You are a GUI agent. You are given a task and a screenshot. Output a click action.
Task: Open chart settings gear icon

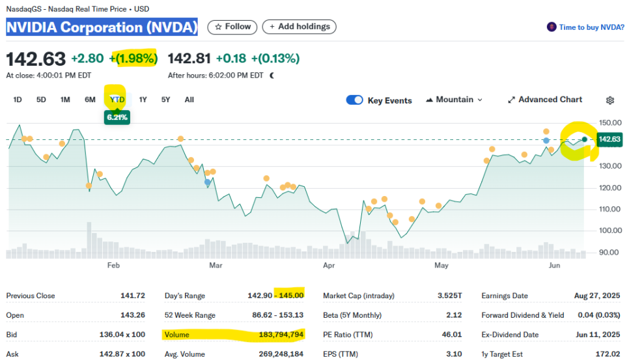tap(609, 100)
